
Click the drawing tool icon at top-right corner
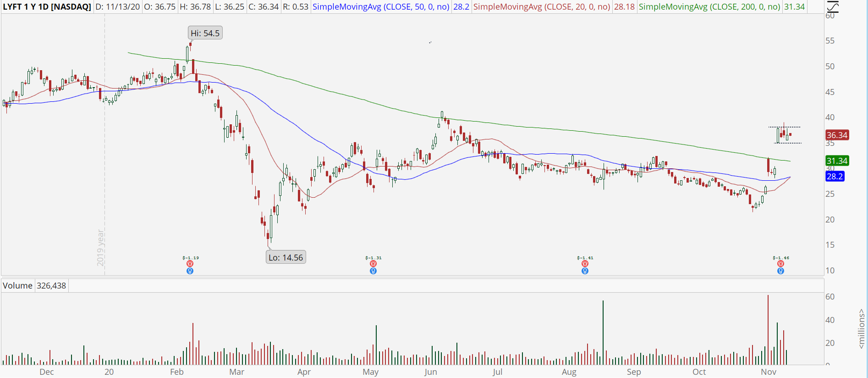tap(833, 6)
